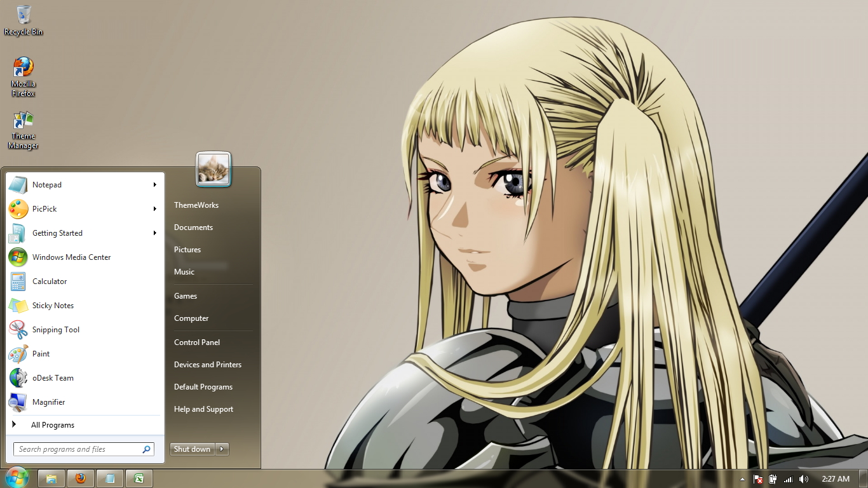Screen dimensions: 868x488
Task: Launch the Magnifier accessibility tool
Action: coord(48,402)
